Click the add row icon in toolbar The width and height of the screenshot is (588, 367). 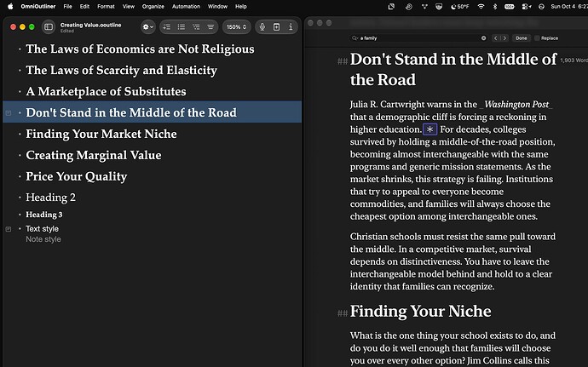click(x=166, y=26)
